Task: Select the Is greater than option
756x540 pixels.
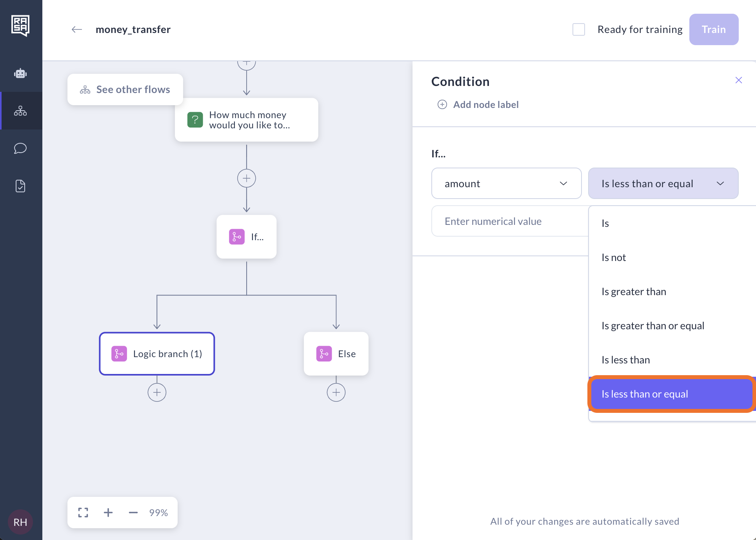Action: [x=634, y=292]
